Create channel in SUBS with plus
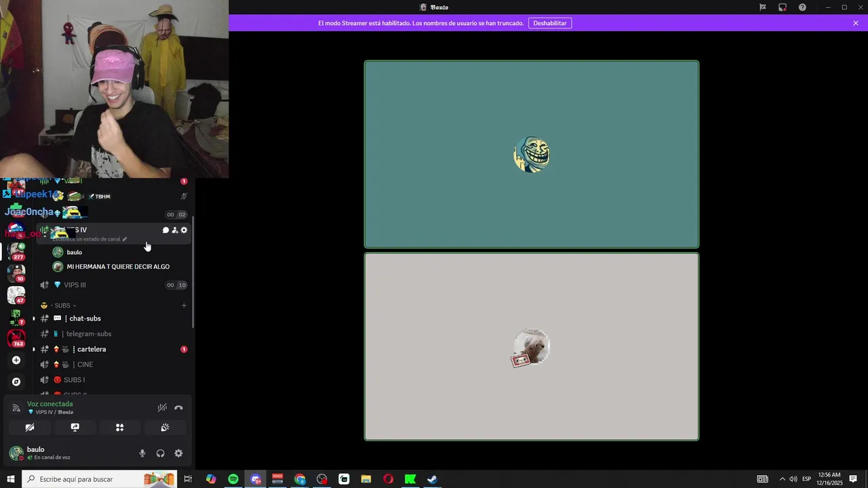This screenshot has width=868, height=488. 184,306
